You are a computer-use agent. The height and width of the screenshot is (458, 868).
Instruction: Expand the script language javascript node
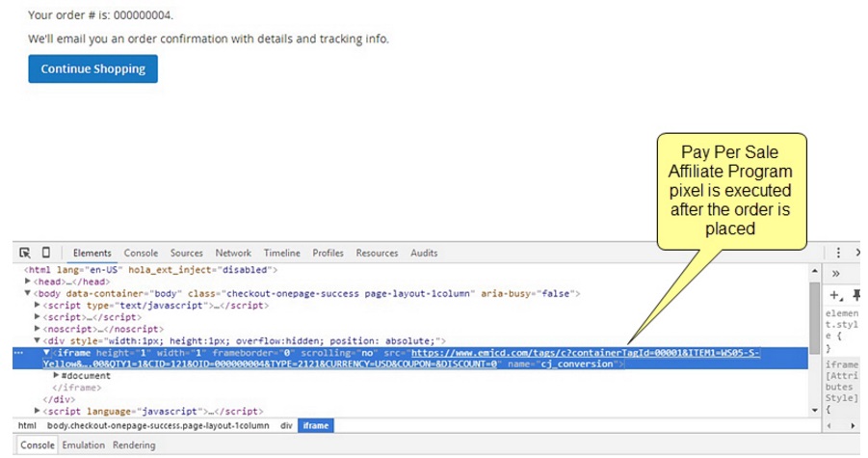[37, 411]
